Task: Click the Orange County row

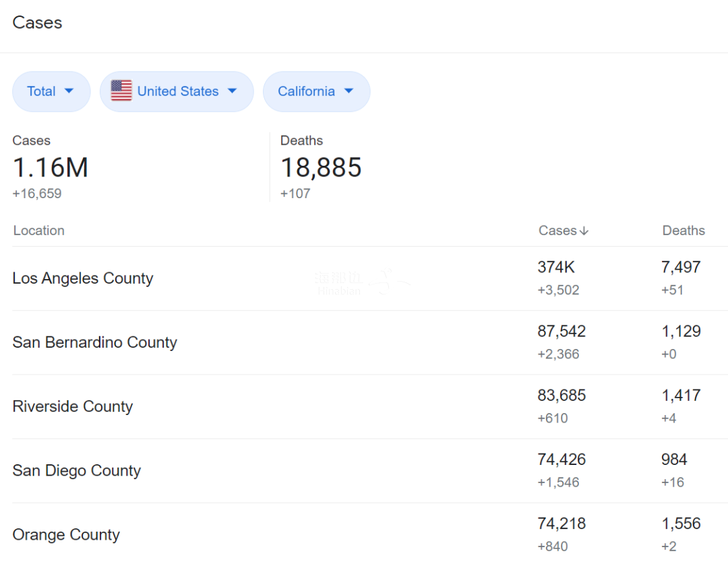Action: click(x=66, y=535)
